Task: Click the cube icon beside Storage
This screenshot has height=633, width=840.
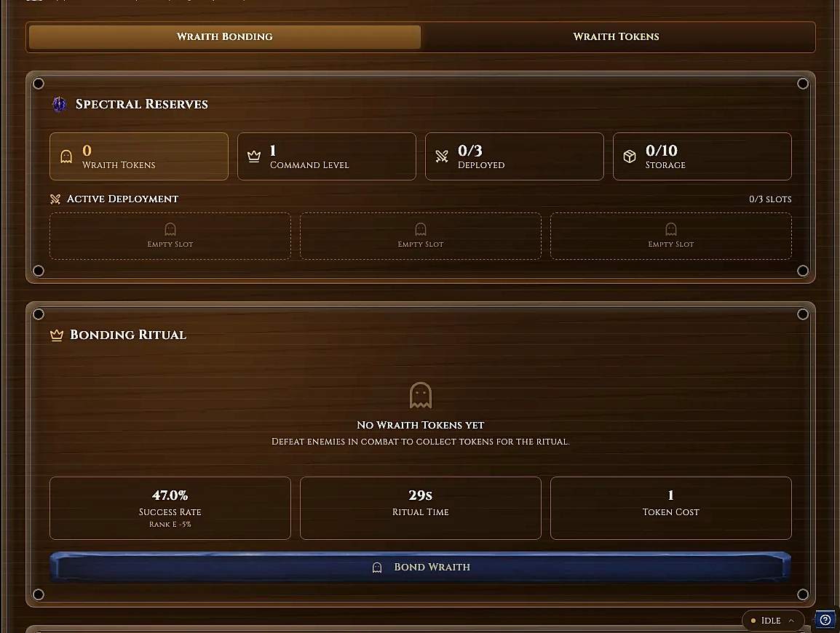Action: tap(630, 156)
